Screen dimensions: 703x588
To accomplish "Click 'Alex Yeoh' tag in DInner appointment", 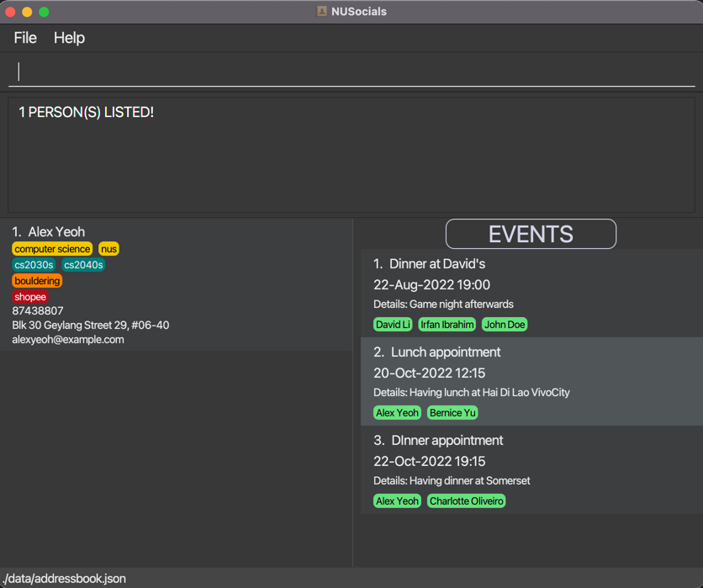I will click(397, 501).
